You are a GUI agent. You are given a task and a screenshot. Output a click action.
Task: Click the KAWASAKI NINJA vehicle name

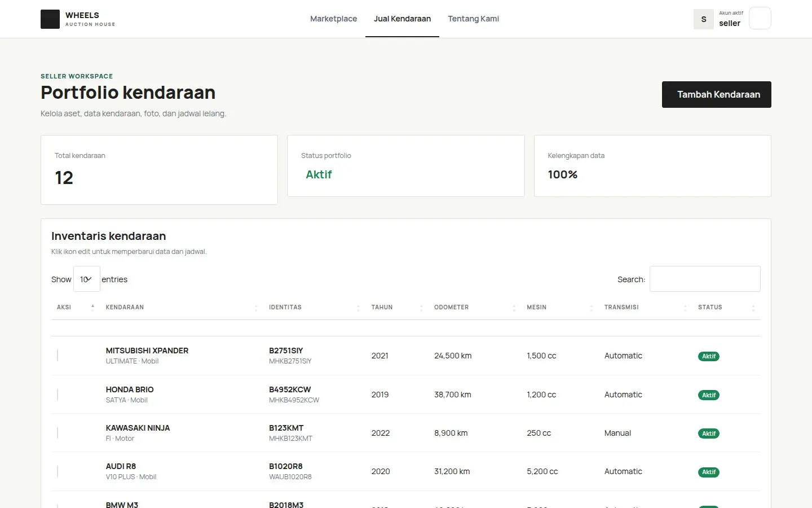pos(138,428)
